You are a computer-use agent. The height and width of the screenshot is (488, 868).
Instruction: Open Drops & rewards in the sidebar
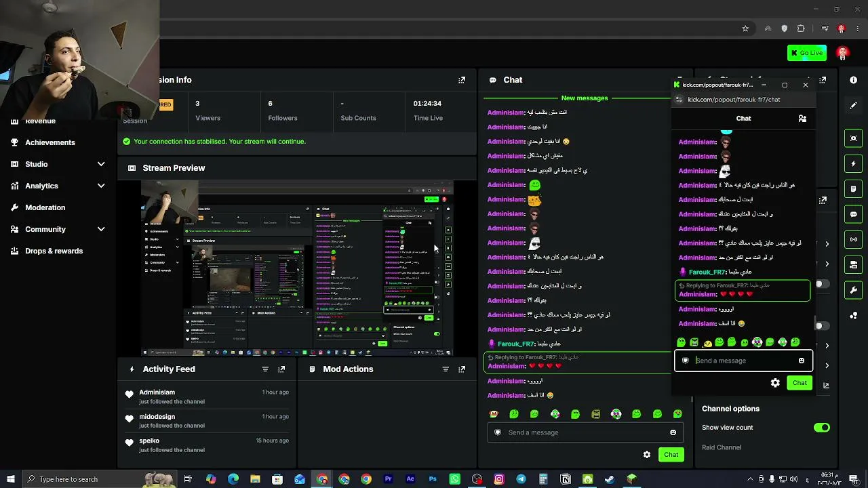pos(54,251)
